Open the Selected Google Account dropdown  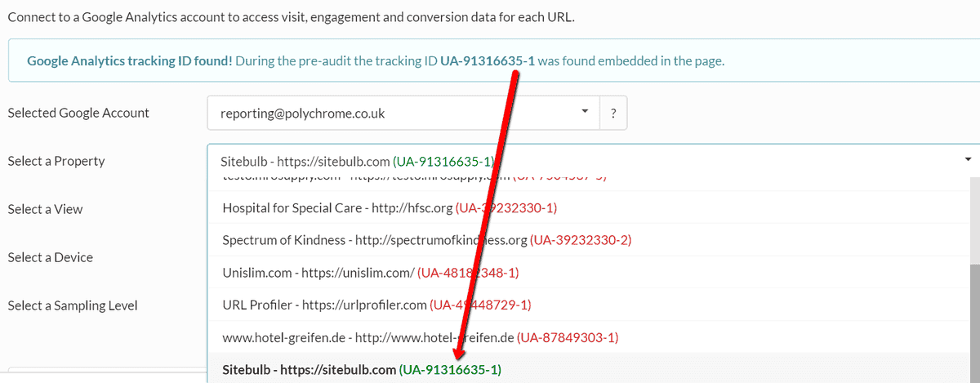pyautogui.click(x=403, y=114)
